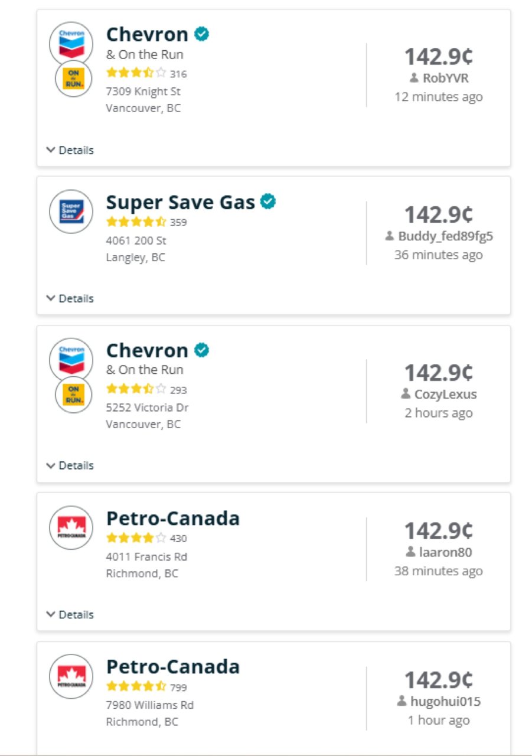Click star rating for Petro-Canada with 799 reviews
Image resolution: width=532 pixels, height=756 pixels.
tap(136, 687)
